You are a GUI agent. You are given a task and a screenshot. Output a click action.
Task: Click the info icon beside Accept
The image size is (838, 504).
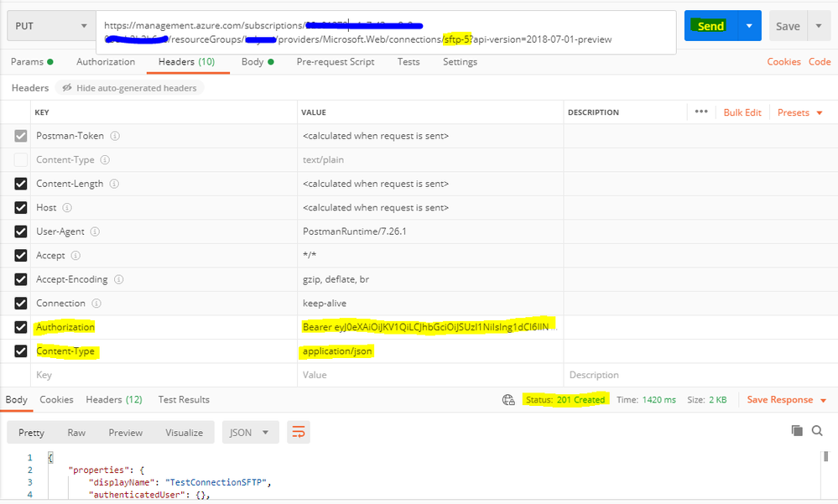click(x=75, y=256)
